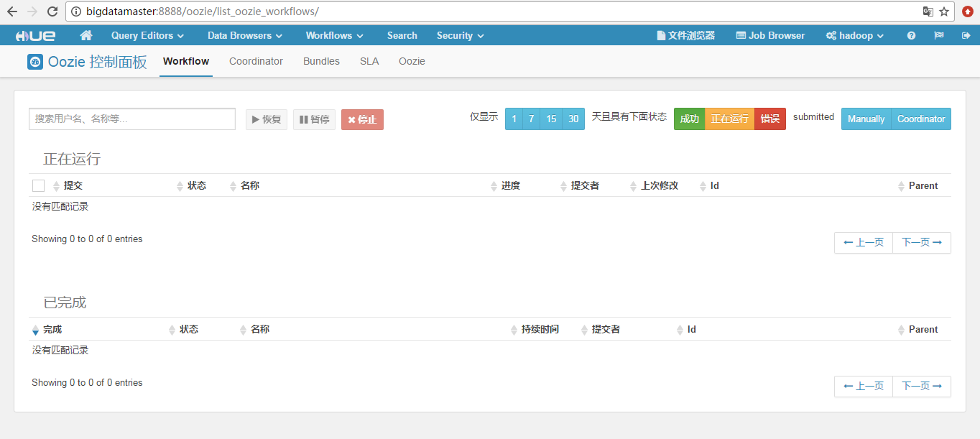980x439 pixels.
Task: Open the hadoop user dropdown
Action: tap(854, 35)
